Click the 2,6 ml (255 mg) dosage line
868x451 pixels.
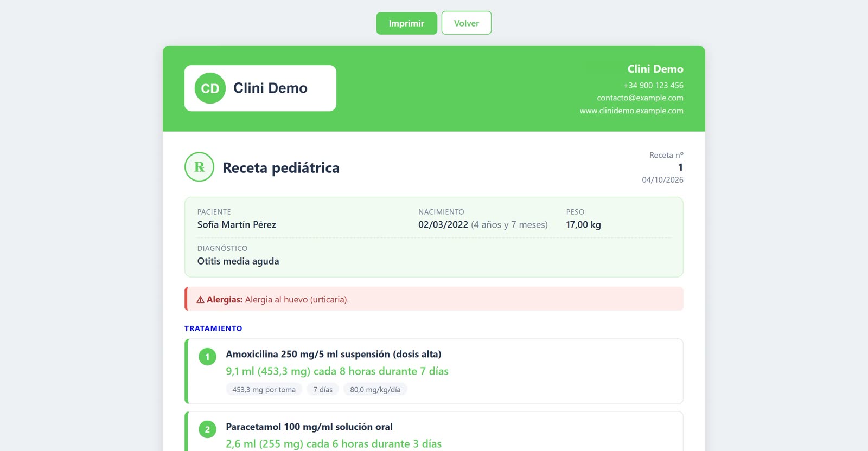[x=334, y=444]
